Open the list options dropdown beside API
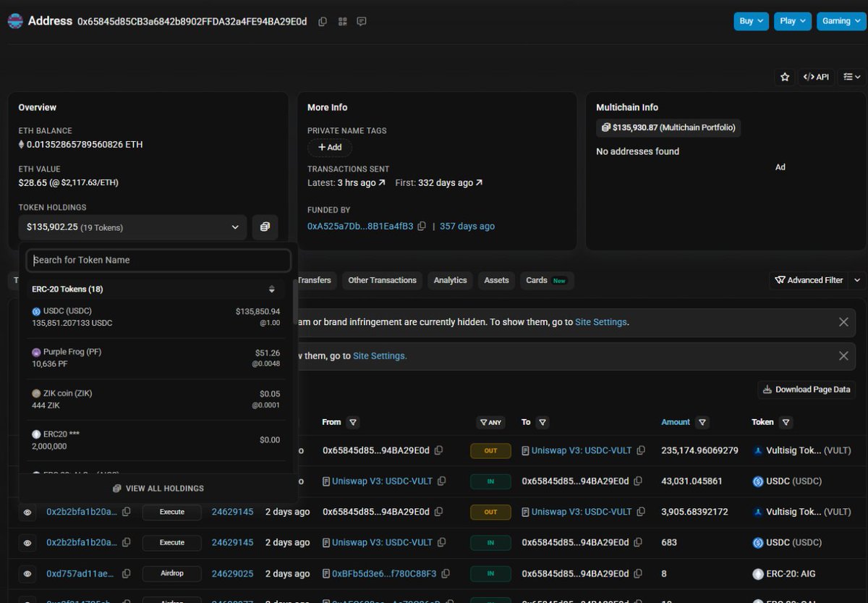Screen dimensions: 868x603 [x=851, y=77]
